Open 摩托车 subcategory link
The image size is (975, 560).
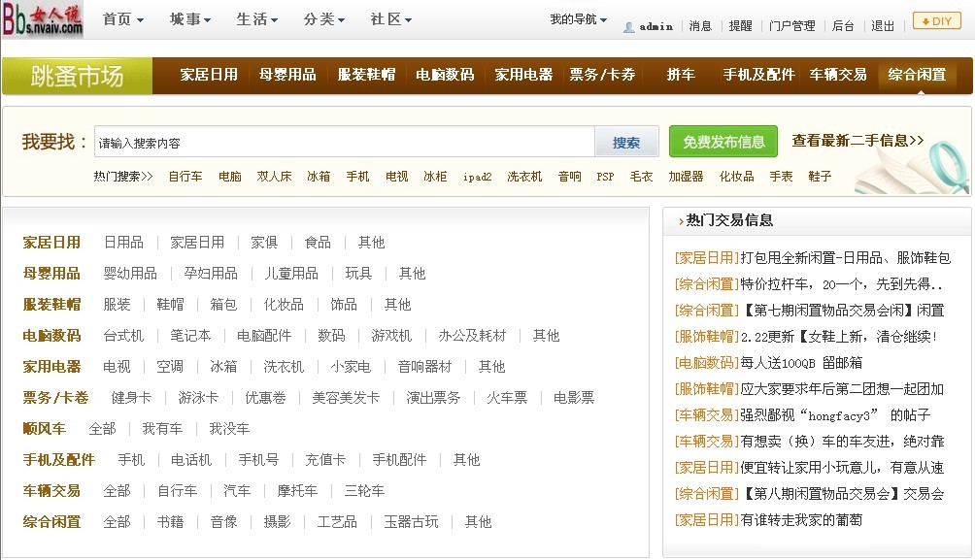[x=297, y=491]
